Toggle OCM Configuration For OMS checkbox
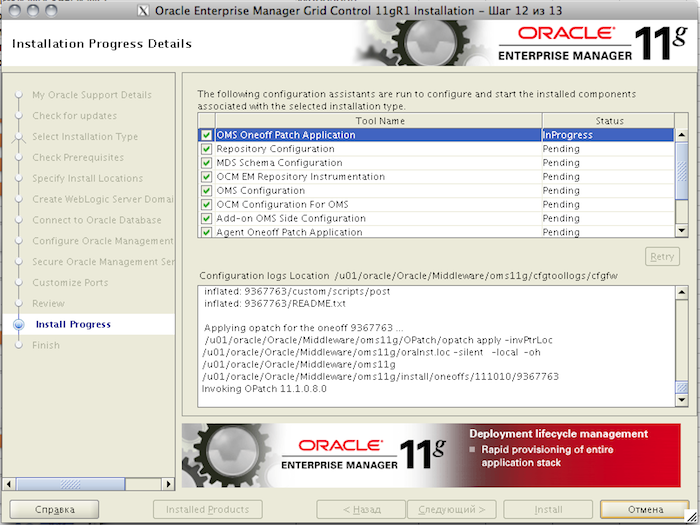Screen dimensions: 700x525 click(x=206, y=204)
